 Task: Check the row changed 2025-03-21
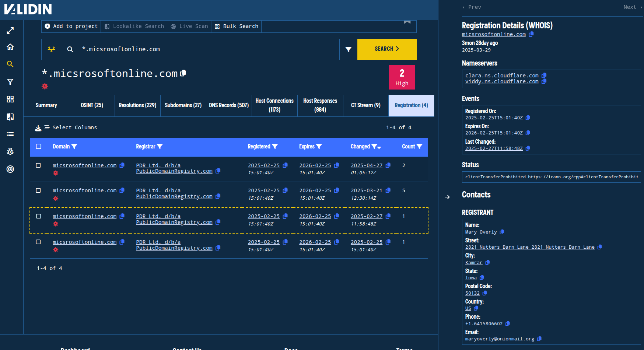38,190
